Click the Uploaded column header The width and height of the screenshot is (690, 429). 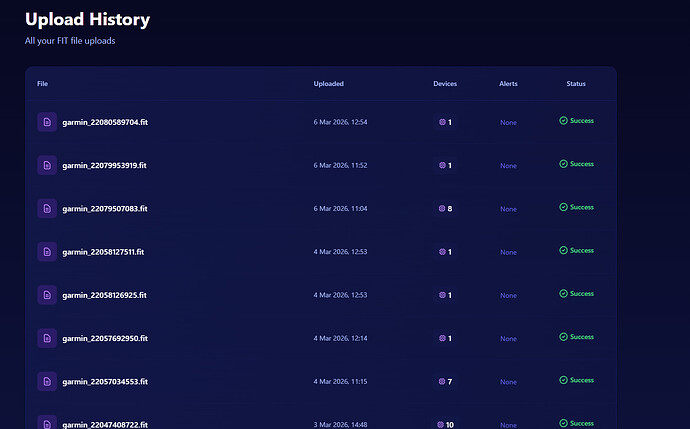coord(329,84)
